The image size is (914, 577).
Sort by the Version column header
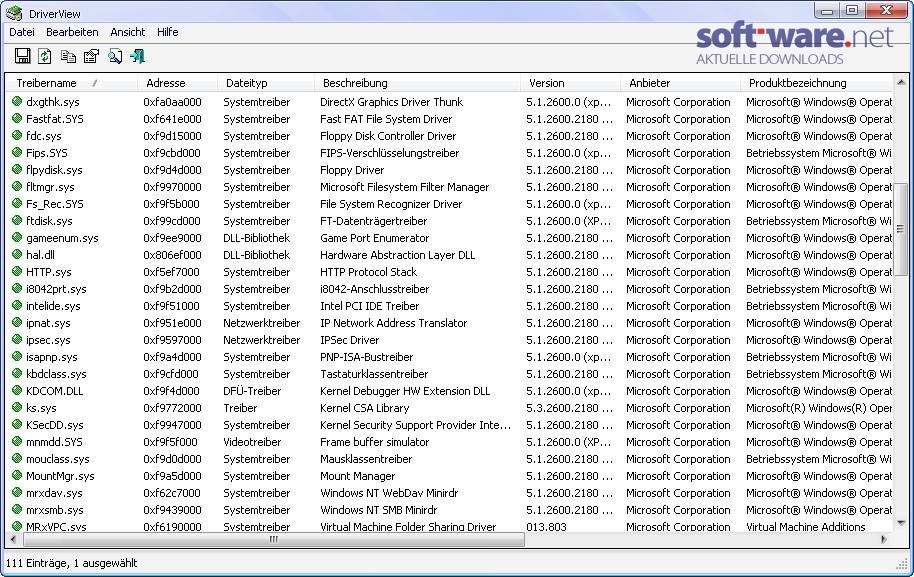pyautogui.click(x=570, y=83)
